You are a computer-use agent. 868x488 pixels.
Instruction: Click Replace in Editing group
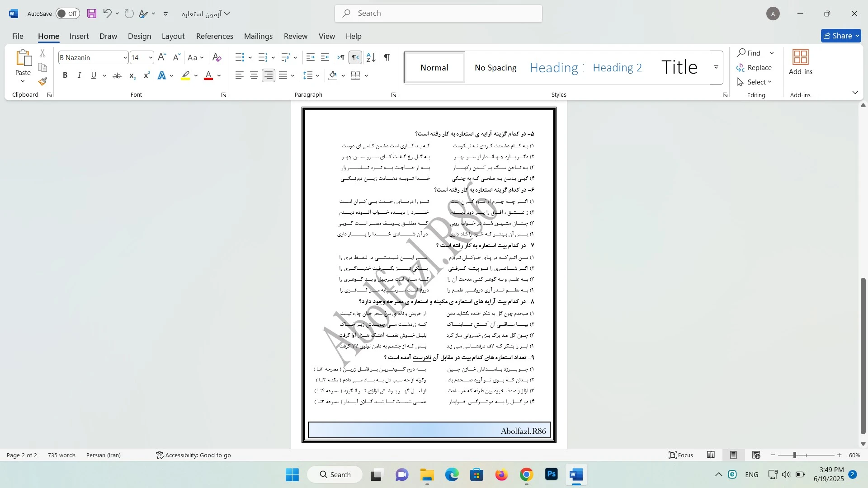[x=754, y=67]
